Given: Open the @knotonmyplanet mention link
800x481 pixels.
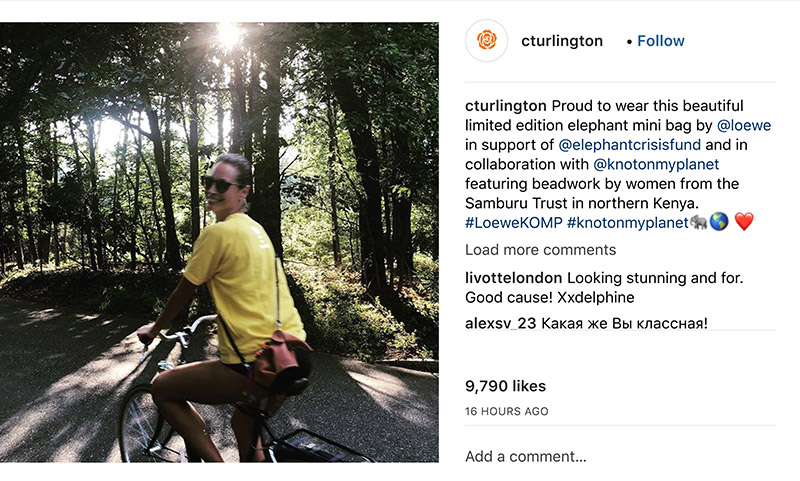Looking at the screenshot, I should coord(656,164).
